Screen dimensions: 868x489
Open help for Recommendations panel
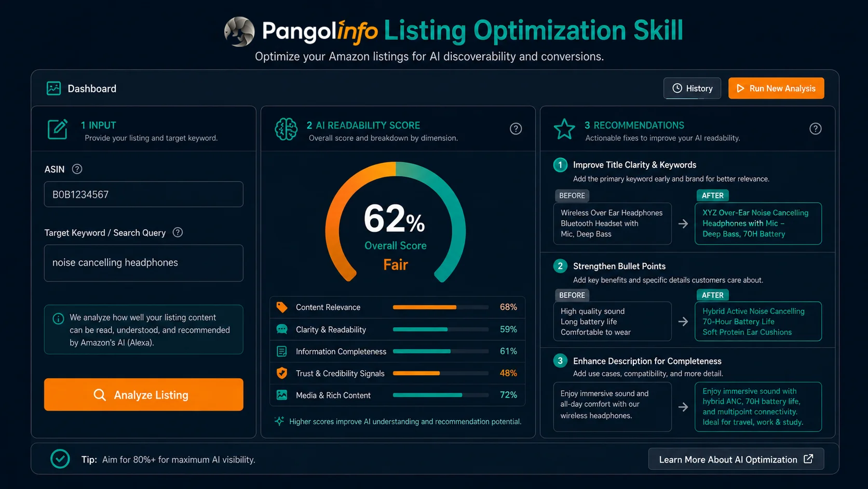pyautogui.click(x=816, y=129)
